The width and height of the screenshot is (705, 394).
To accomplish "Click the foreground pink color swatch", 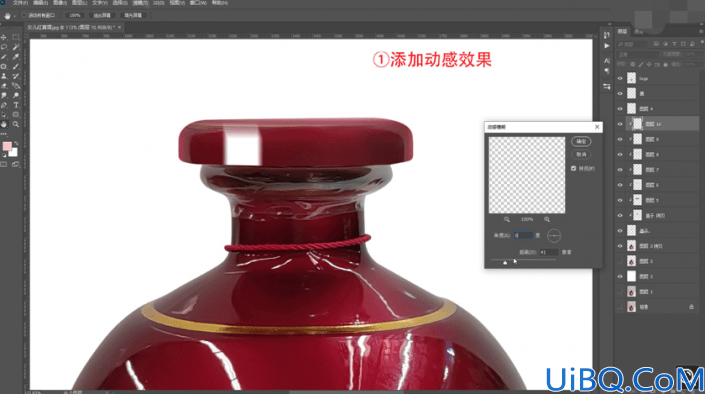I will [7, 146].
